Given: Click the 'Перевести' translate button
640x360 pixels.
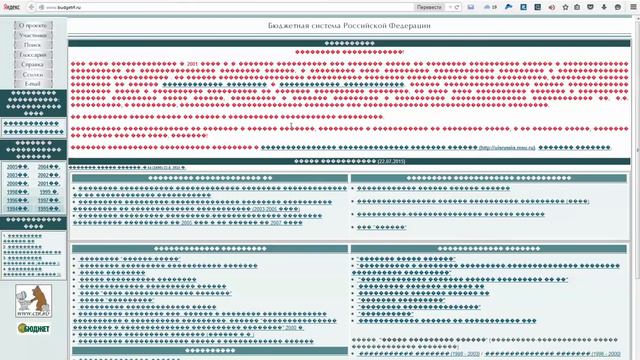Looking at the screenshot, I should (x=429, y=7).
